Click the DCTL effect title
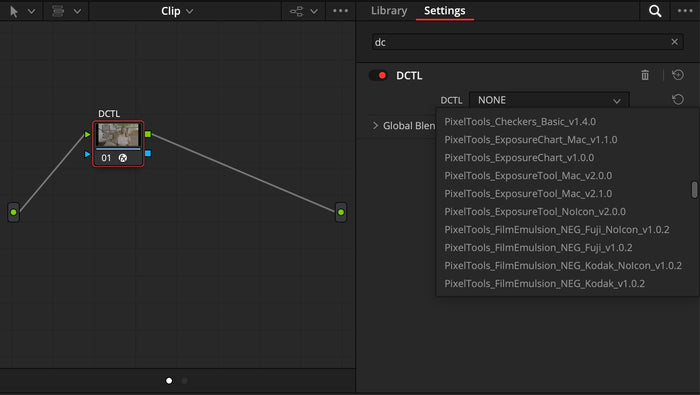This screenshot has height=395, width=700. click(409, 75)
